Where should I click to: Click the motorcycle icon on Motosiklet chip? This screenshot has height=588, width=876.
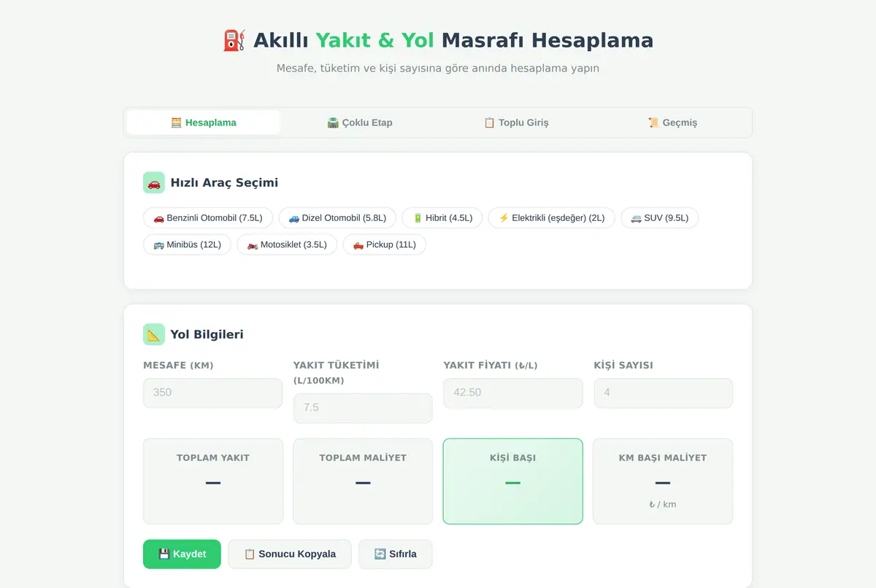253,244
